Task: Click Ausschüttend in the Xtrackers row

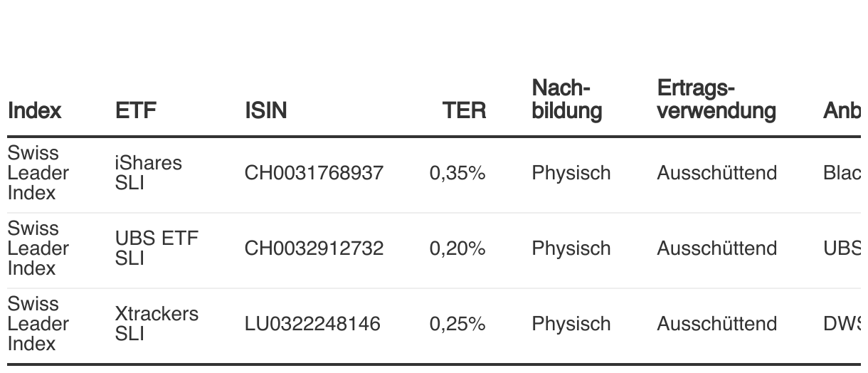Action: pos(716,324)
